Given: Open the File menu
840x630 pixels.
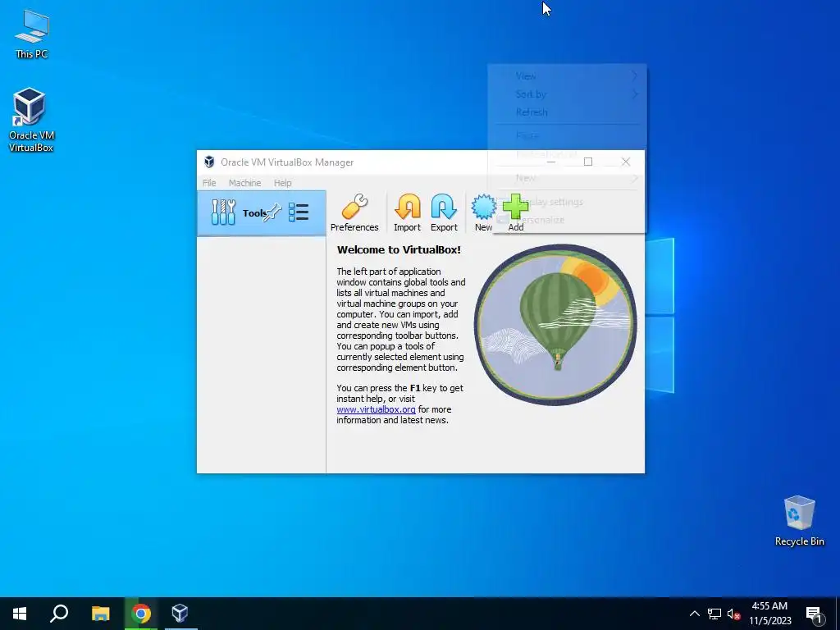Looking at the screenshot, I should 209,183.
